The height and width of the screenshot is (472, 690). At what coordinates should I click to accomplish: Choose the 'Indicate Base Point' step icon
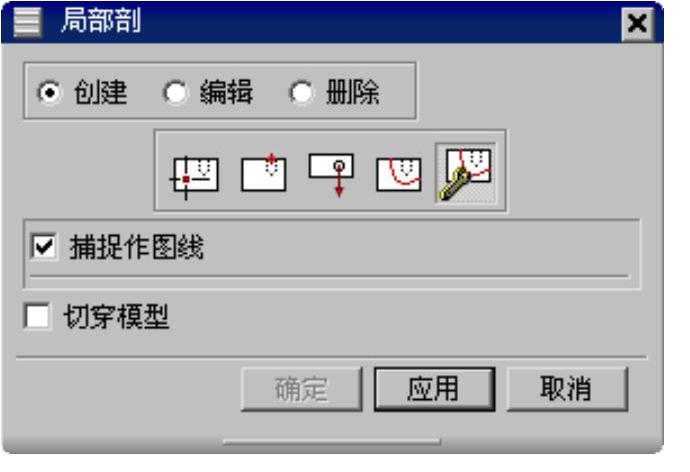pyautogui.click(x=264, y=172)
